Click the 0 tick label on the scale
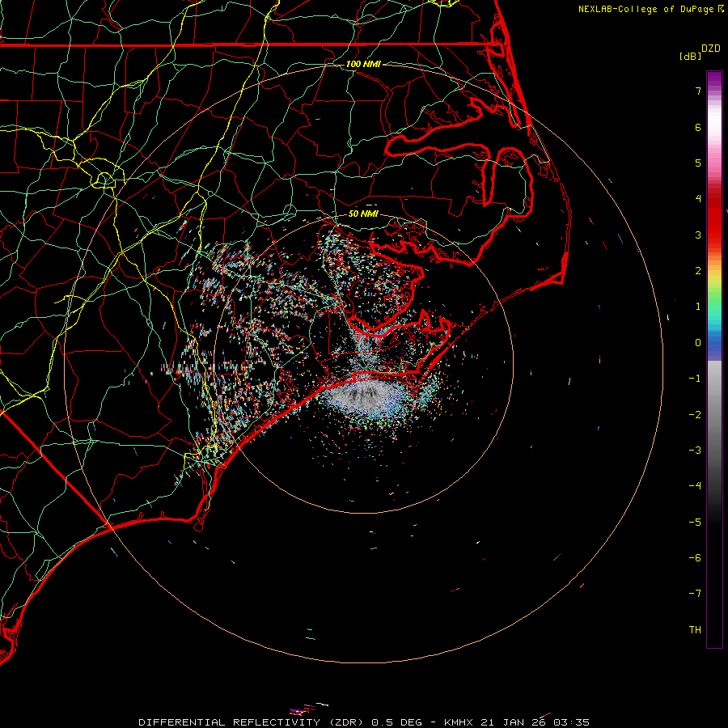The image size is (728, 728). 697,342
